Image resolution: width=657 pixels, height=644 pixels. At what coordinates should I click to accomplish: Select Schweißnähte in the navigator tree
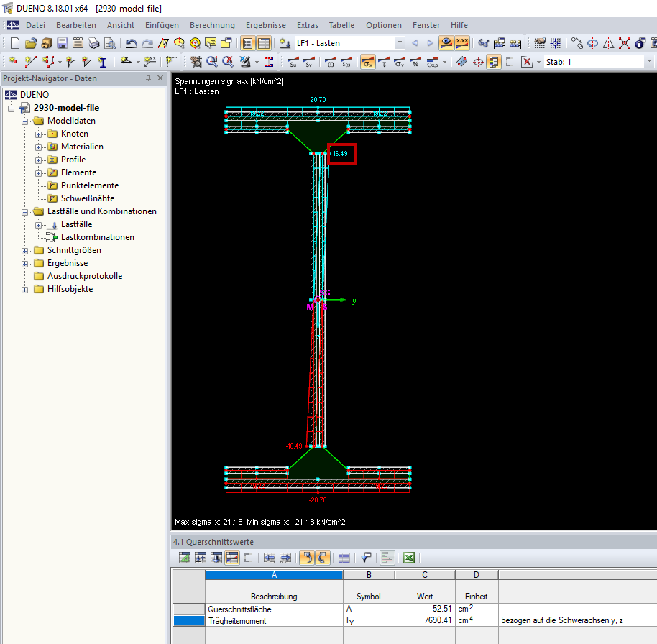click(87, 198)
